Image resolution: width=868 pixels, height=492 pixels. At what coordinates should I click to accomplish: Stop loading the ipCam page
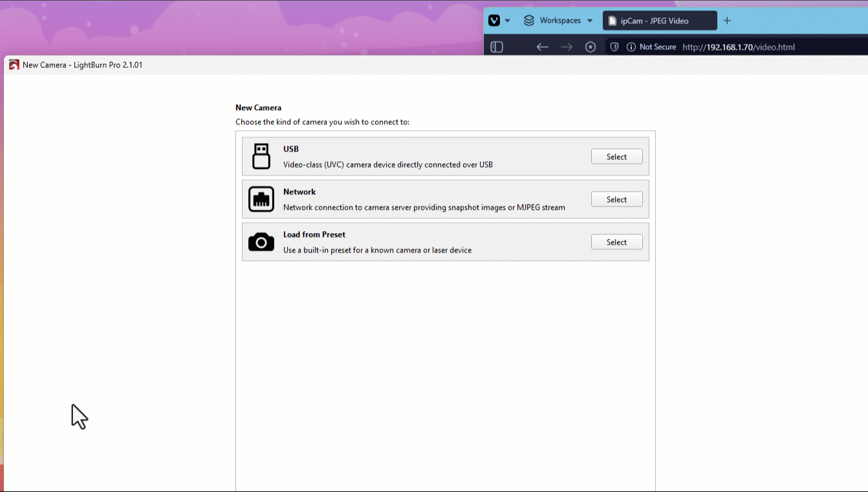(x=590, y=47)
